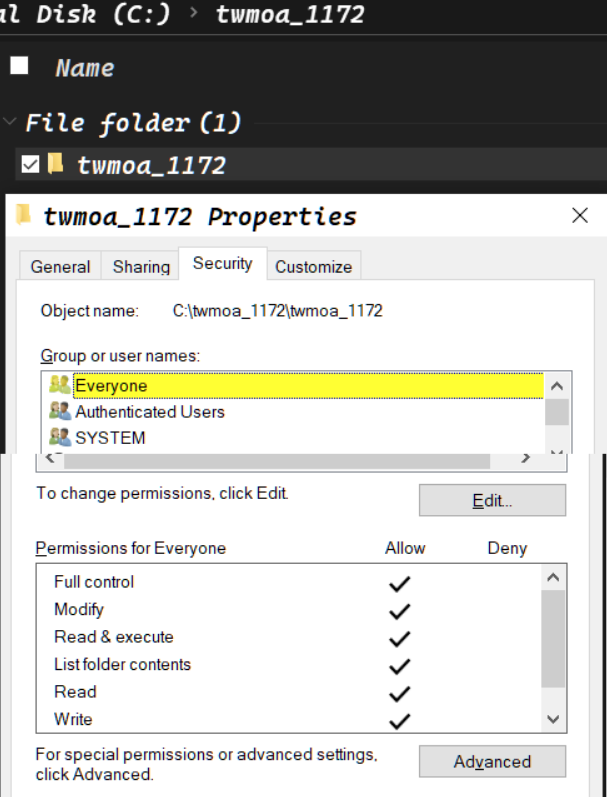
Task: Uncheck the twmoa_1172 folder checkbox
Action: (x=31, y=165)
